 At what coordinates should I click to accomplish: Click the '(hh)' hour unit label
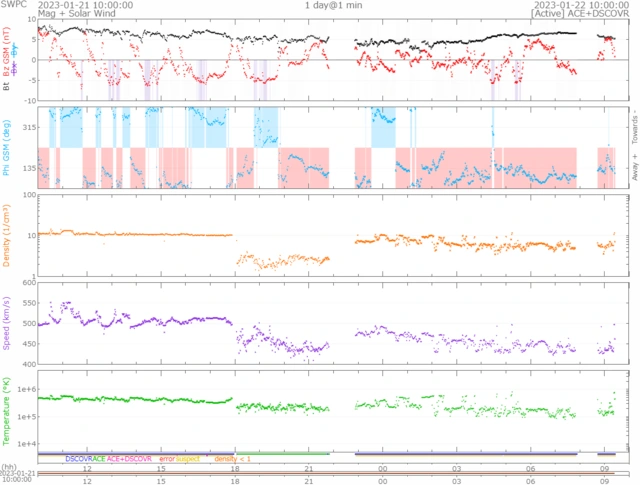[x=9, y=467]
